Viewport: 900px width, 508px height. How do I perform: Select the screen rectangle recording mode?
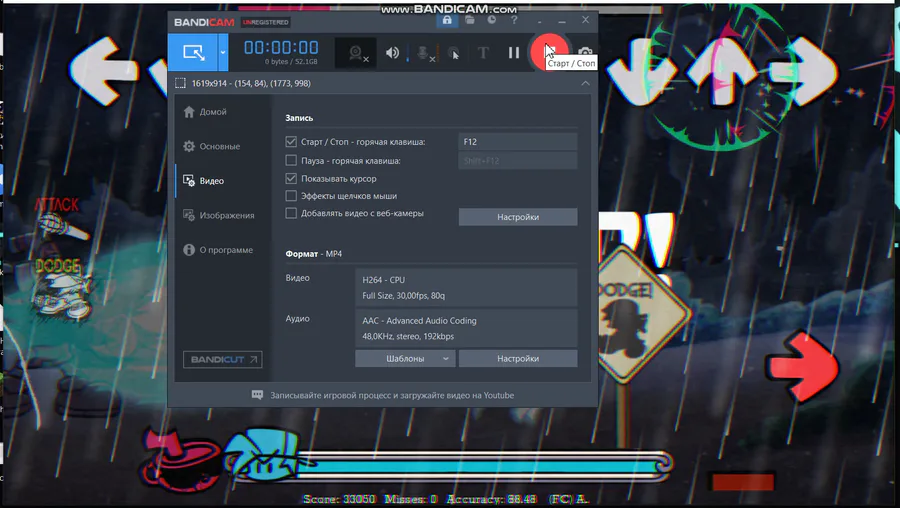coord(193,53)
